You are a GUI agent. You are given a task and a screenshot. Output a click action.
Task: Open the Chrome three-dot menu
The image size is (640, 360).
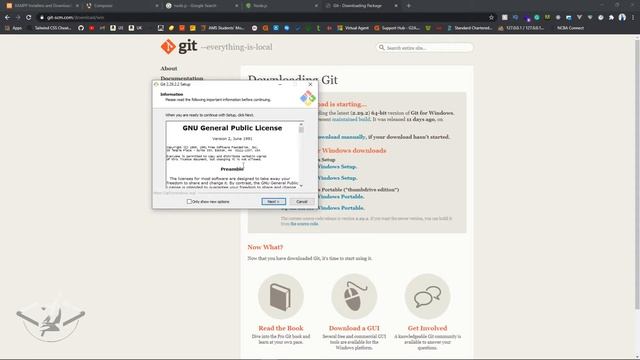coord(633,18)
